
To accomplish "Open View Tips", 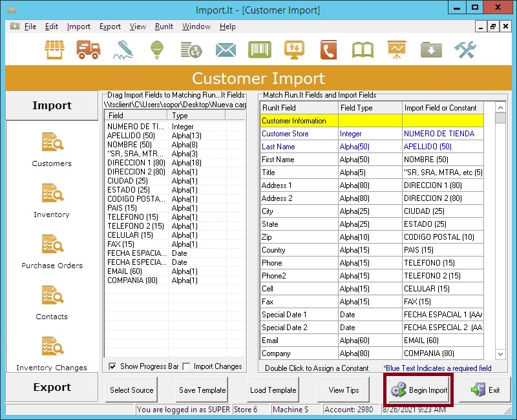I will click(x=344, y=390).
